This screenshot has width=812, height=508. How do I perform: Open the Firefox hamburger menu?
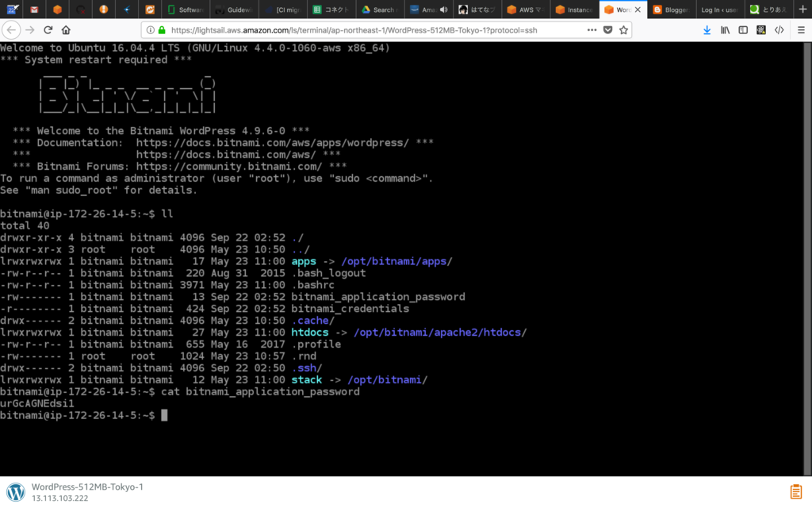point(801,30)
